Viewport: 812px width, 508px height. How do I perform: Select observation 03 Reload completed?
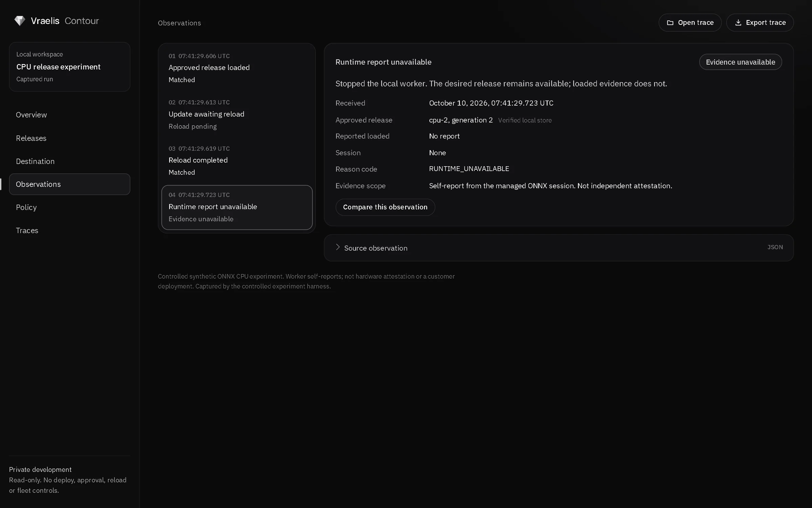[x=237, y=160]
